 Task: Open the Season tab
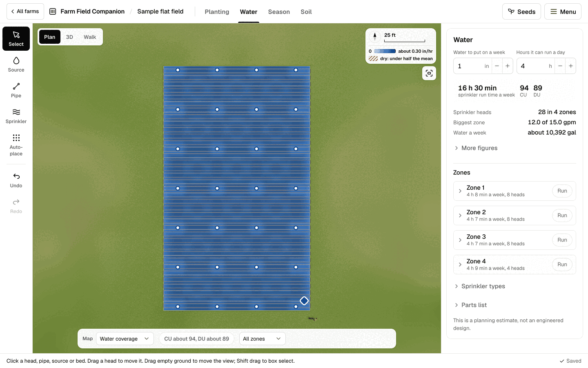pos(279,12)
